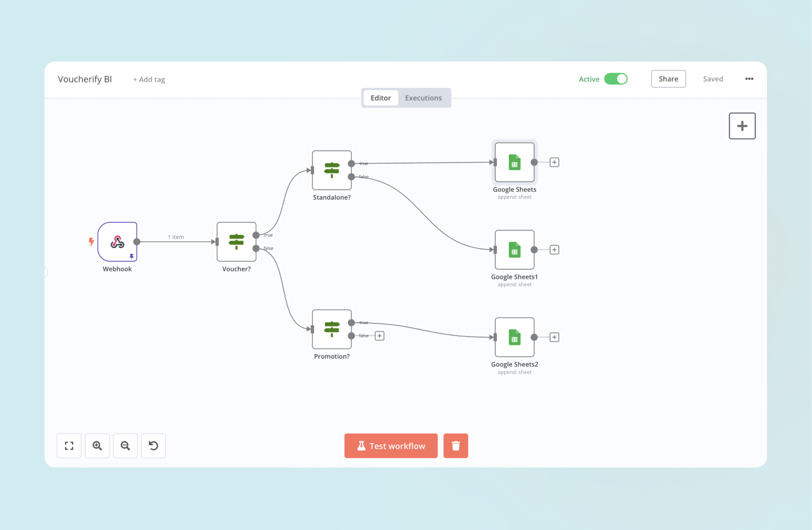The height and width of the screenshot is (530, 812).
Task: Select the Webhook trigger node
Action: [x=117, y=242]
